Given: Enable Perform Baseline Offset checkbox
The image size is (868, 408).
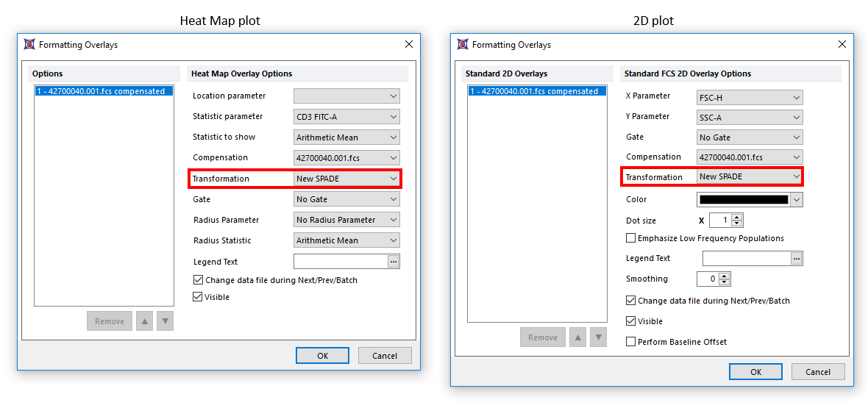Looking at the screenshot, I should click(630, 342).
